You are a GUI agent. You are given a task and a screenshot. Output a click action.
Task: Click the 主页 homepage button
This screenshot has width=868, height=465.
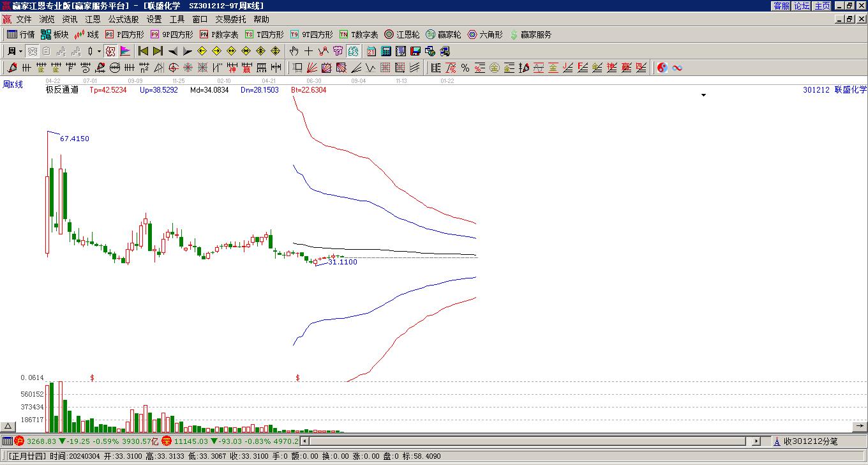tap(822, 6)
